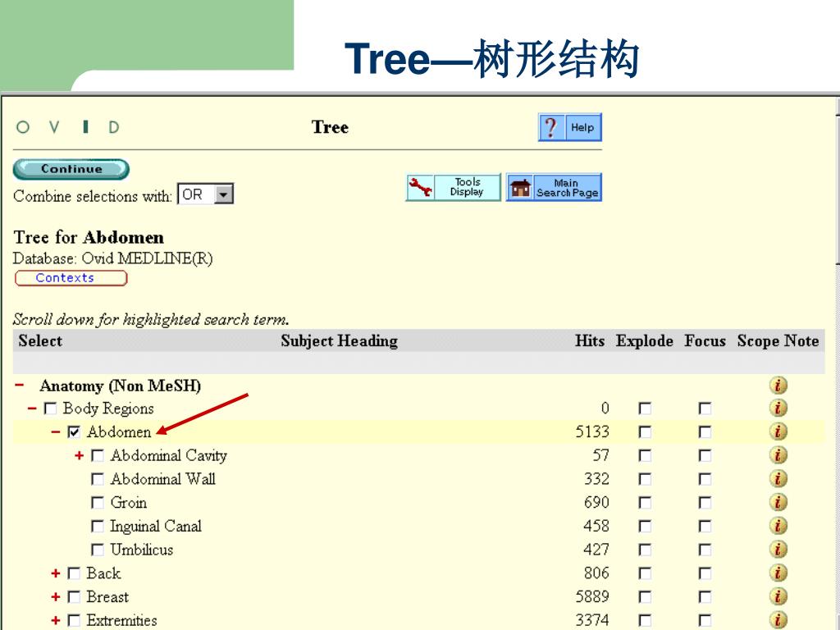
Task: Tick the Body Regions select checkbox
Action: tap(50, 409)
